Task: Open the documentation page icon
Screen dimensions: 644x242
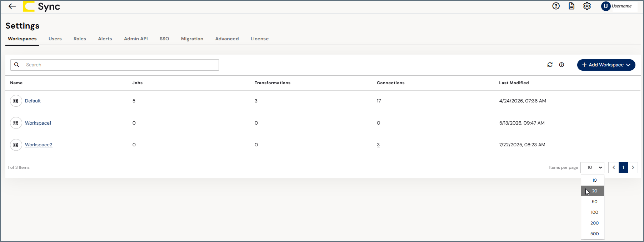Action: coord(571,6)
